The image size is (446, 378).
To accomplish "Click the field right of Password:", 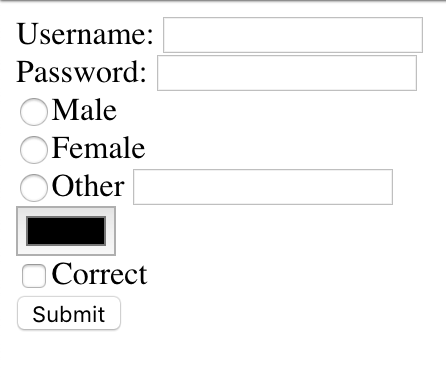I will pyautogui.click(x=287, y=73).
